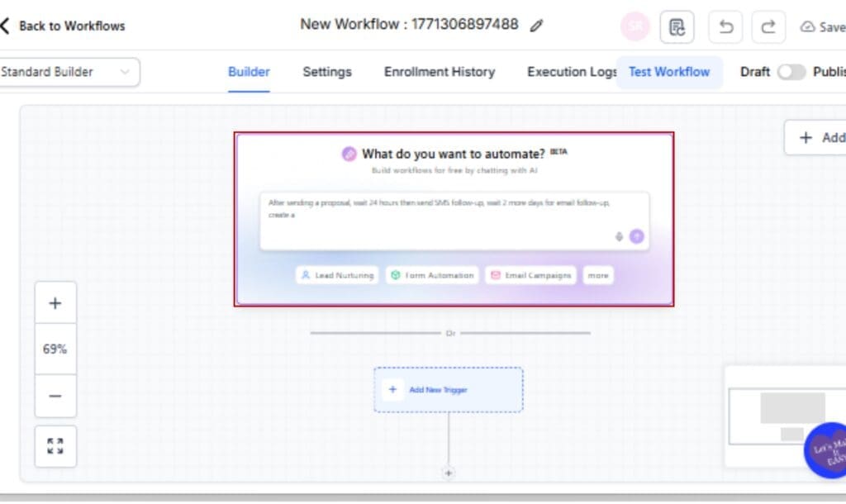Open the blue help chat bubble
Screen dimensions: 846x504
click(x=826, y=450)
